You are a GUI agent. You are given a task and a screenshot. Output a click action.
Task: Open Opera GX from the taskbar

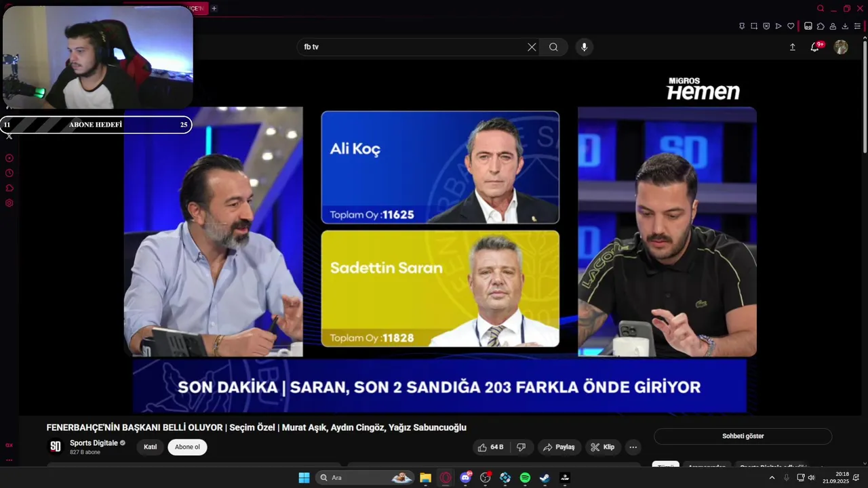point(446,478)
